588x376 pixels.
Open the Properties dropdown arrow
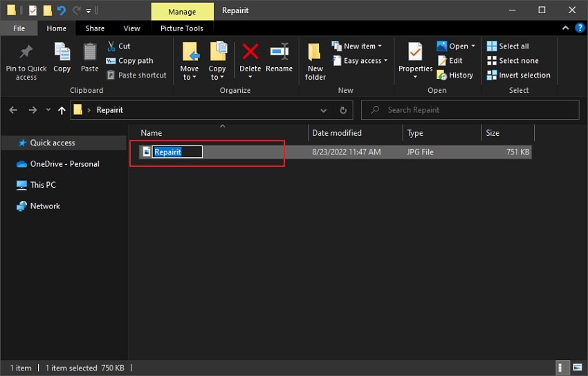[x=416, y=77]
